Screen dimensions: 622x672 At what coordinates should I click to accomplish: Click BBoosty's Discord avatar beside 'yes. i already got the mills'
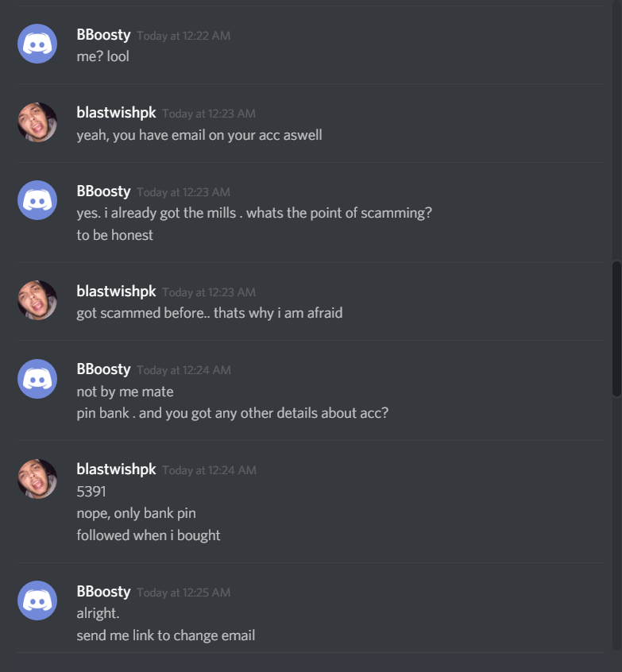pyautogui.click(x=37, y=200)
